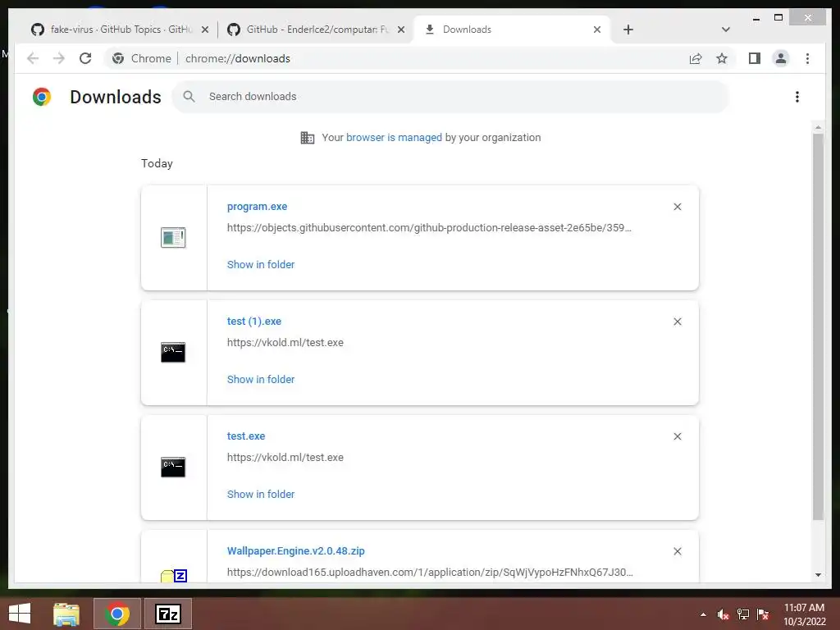The image size is (840, 630).
Task: Click the scrollbar down arrow
Action: pos(818,575)
